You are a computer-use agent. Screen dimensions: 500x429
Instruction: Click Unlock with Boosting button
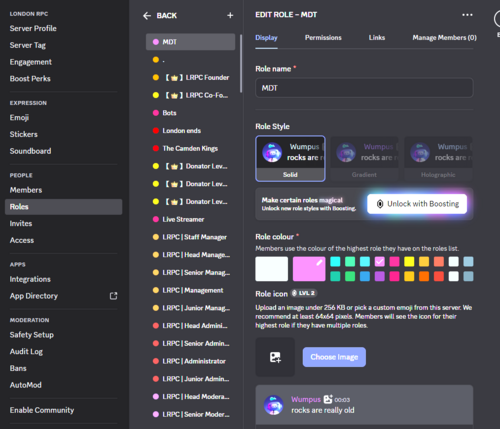[x=417, y=204]
